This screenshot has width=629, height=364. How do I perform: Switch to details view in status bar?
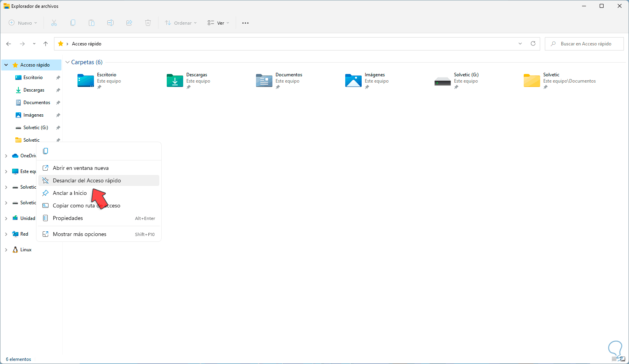[x=614, y=359]
